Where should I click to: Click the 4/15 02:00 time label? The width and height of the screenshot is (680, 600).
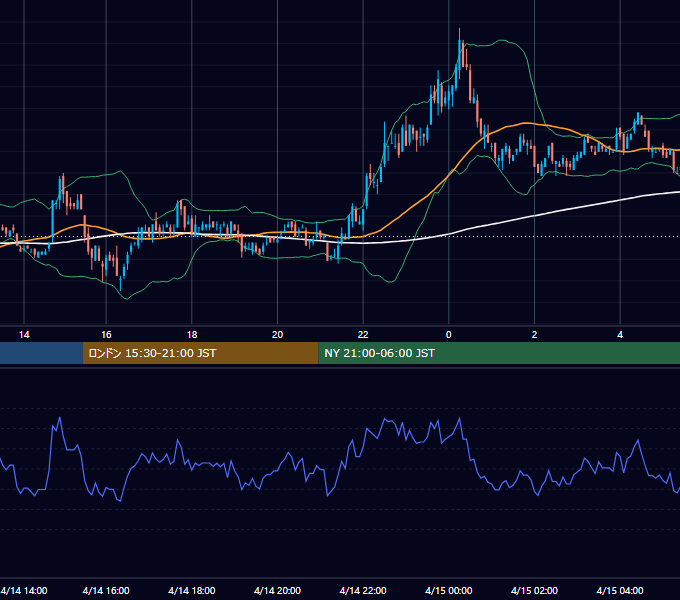tap(534, 590)
